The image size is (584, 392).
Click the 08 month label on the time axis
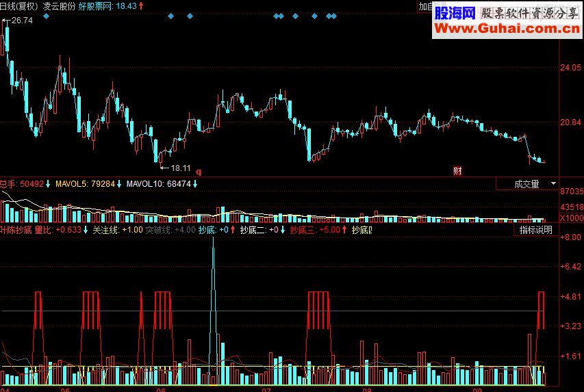tap(367, 389)
